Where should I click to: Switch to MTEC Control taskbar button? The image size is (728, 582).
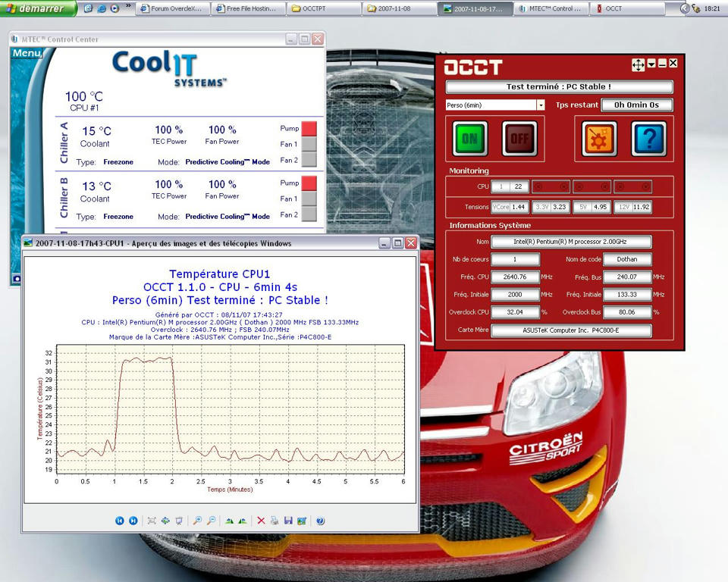click(x=551, y=8)
